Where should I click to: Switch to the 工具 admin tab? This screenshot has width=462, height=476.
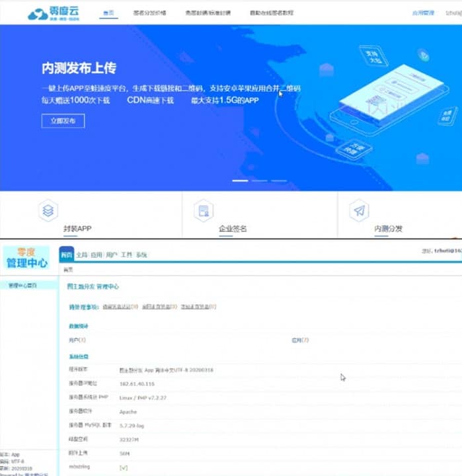[127, 255]
